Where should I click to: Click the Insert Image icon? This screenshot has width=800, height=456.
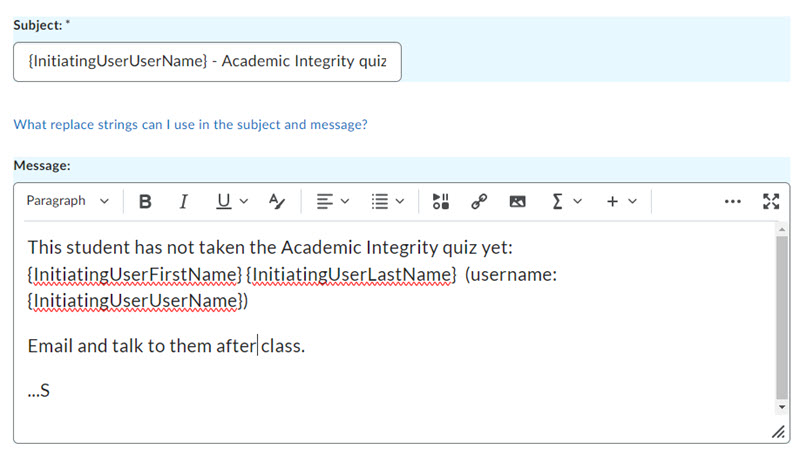517,201
